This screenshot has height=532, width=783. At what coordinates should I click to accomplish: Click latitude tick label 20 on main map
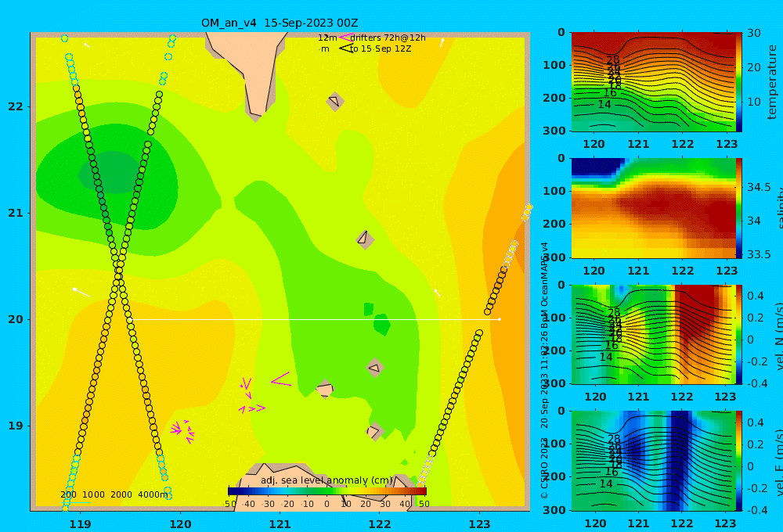click(x=16, y=319)
